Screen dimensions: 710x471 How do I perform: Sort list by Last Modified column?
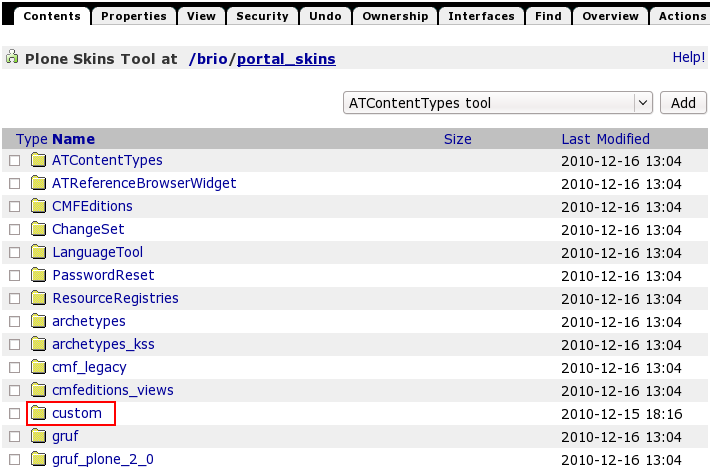605,139
